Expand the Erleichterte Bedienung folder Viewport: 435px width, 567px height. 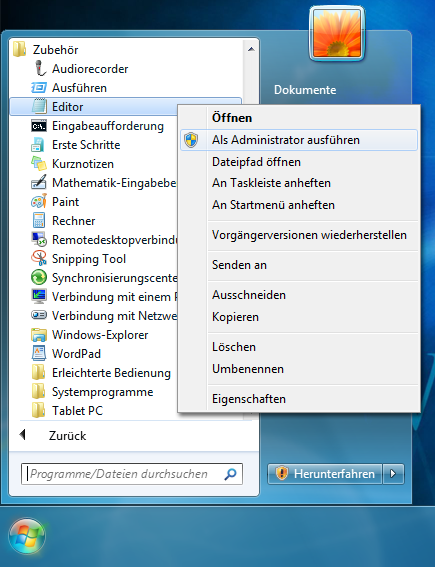101,372
